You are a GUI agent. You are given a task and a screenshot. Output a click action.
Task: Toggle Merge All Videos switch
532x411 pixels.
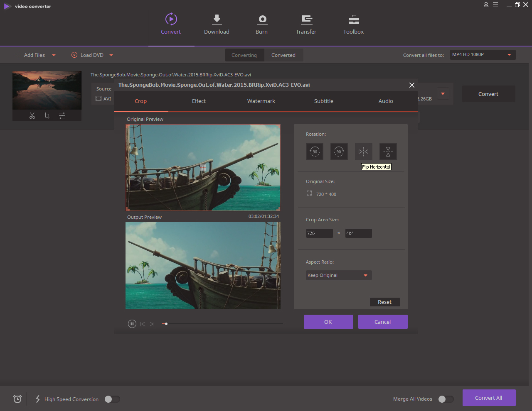(446, 399)
